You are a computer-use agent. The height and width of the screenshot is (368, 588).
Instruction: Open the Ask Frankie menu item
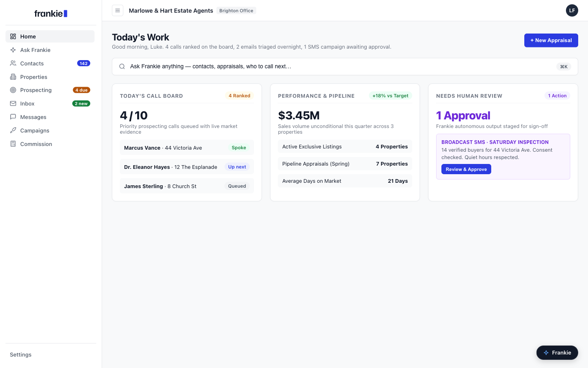[x=50, y=50]
